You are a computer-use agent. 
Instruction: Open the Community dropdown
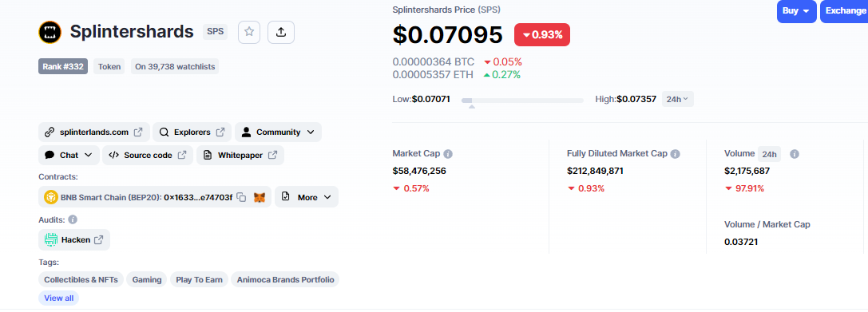click(x=278, y=132)
